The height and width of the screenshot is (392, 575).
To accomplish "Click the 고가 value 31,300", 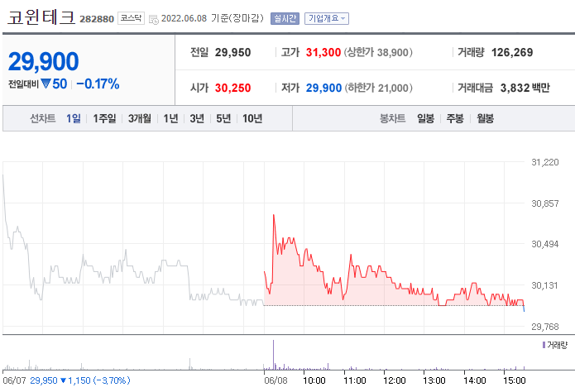I will [x=323, y=52].
